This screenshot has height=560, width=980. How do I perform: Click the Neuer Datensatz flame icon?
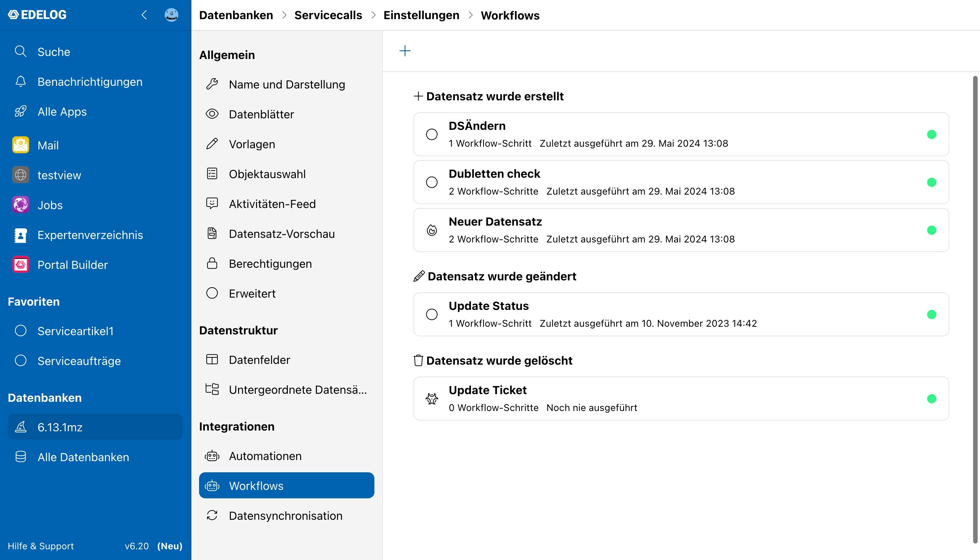point(431,230)
